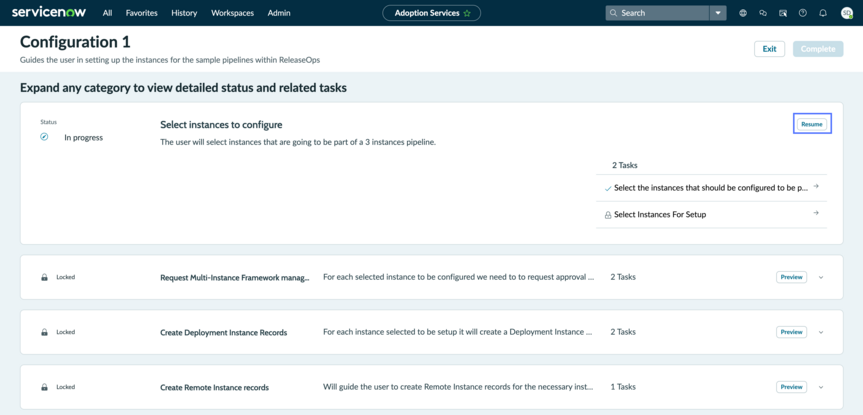Open the Workspaces menu
Image resolution: width=863 pixels, height=415 pixels.
232,13
